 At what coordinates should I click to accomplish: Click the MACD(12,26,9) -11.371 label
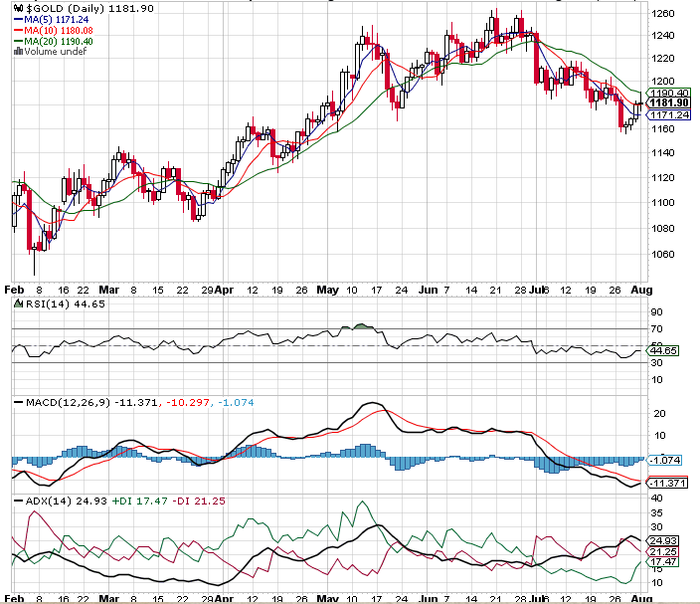[x=91, y=403]
